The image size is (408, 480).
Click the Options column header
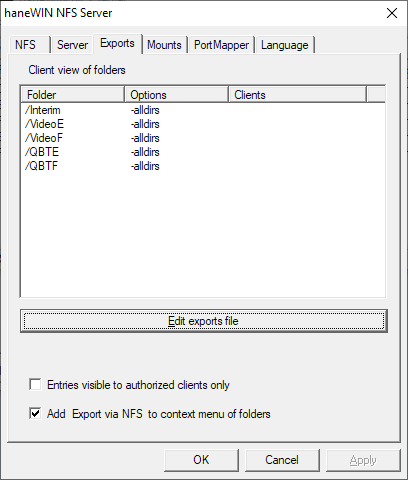177,95
